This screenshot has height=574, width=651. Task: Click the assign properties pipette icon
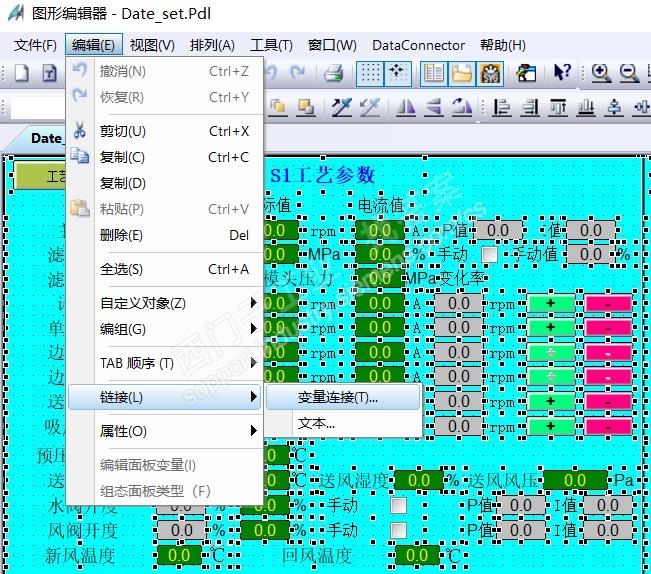(x=370, y=107)
